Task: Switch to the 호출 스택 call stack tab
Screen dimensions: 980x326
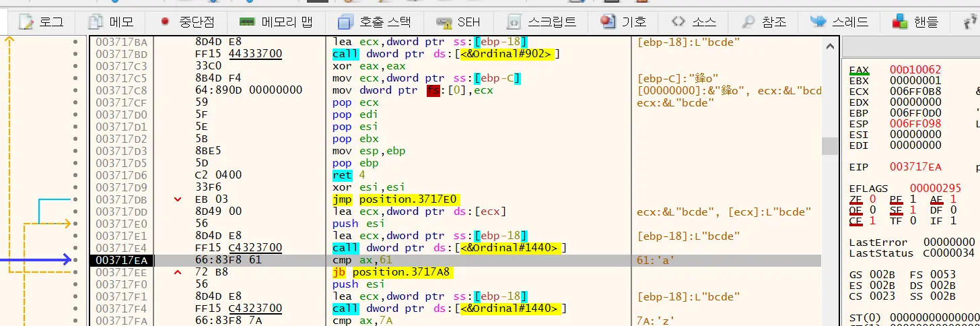Action: point(374,22)
